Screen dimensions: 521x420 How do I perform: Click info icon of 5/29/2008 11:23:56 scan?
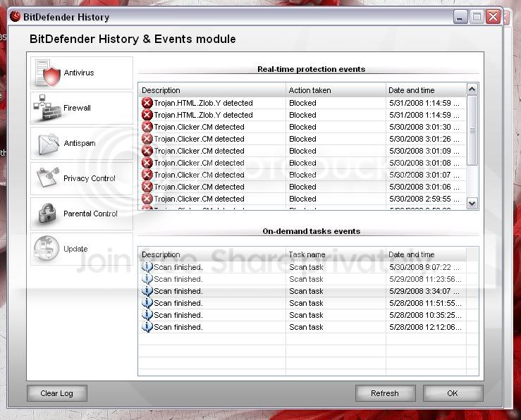tap(147, 278)
